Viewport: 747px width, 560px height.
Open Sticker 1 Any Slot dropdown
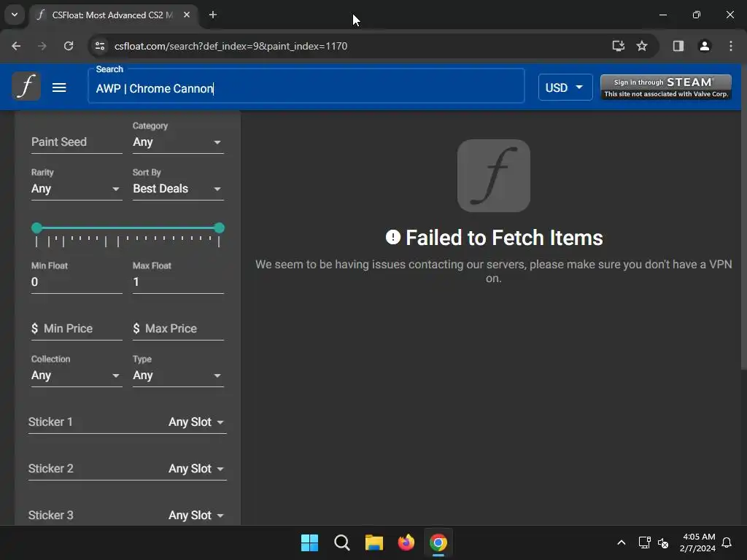(x=196, y=422)
